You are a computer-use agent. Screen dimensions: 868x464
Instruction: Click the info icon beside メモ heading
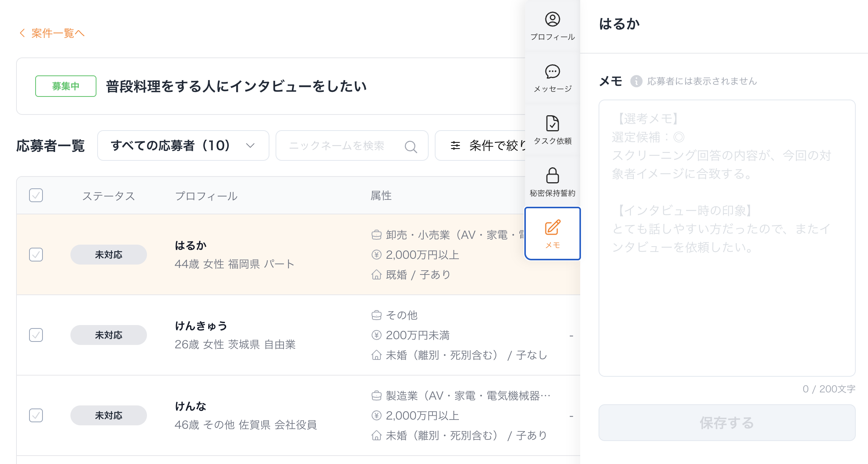pyautogui.click(x=636, y=81)
